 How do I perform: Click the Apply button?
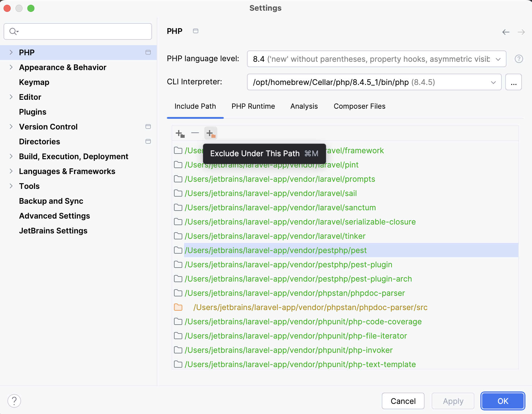pos(453,401)
